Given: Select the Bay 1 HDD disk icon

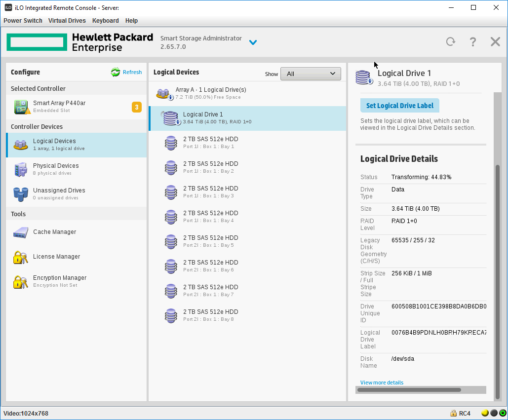Looking at the screenshot, I should point(171,143).
